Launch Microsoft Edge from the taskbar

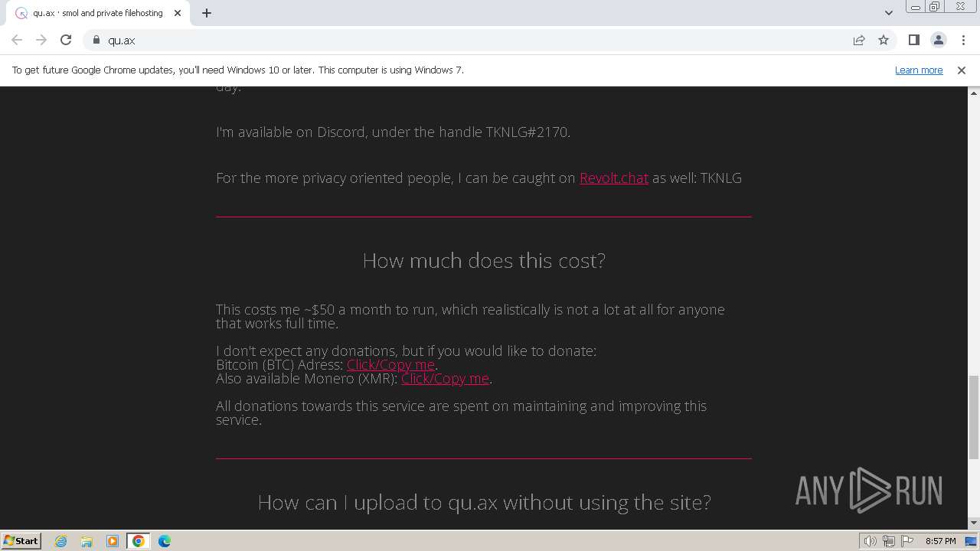click(165, 541)
